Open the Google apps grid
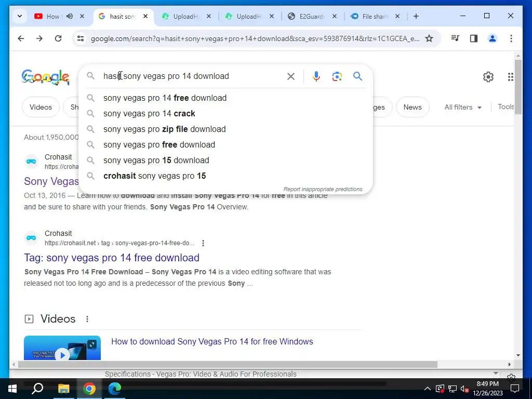The width and height of the screenshot is (532, 399). pos(510,77)
